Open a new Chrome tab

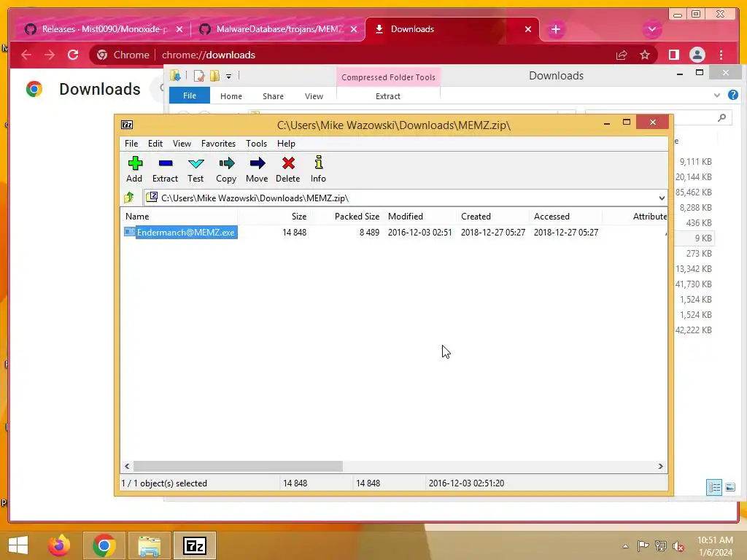pos(555,29)
